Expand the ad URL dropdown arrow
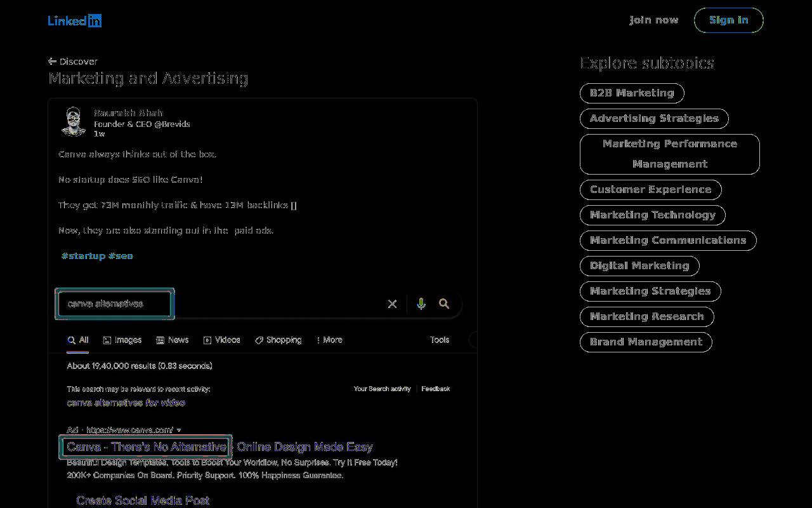Screen dimensions: 812x508 [x=179, y=431]
